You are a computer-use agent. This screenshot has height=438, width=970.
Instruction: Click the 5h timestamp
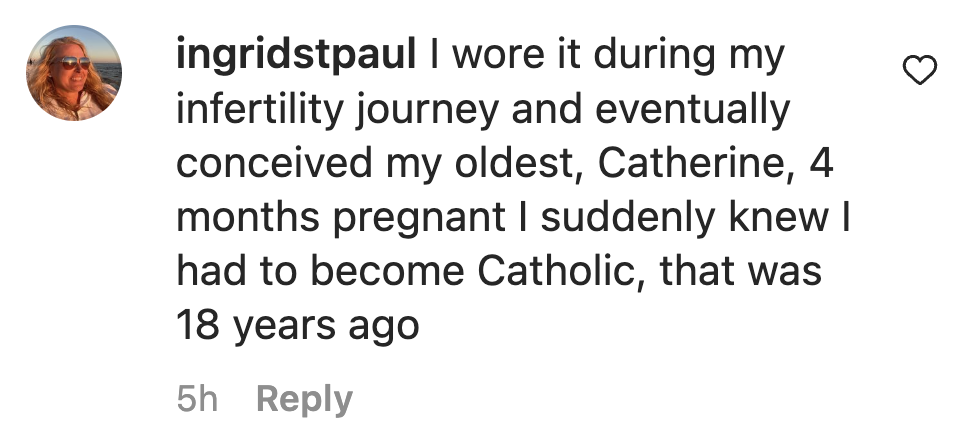196,400
